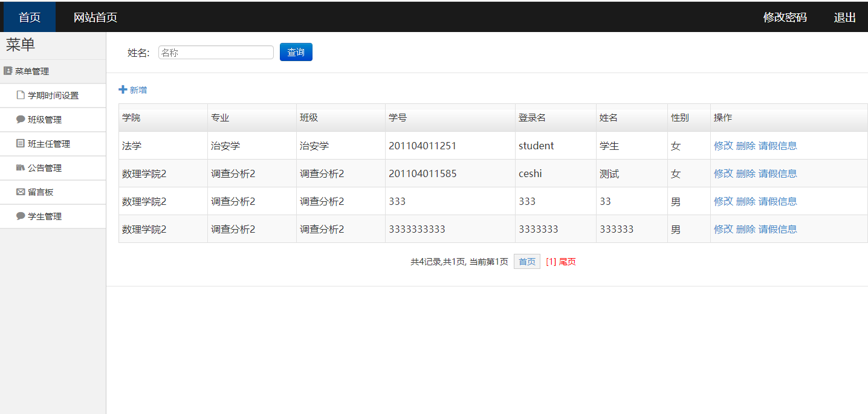
Task: Click 删除 on the ceshi row
Action: tap(747, 173)
